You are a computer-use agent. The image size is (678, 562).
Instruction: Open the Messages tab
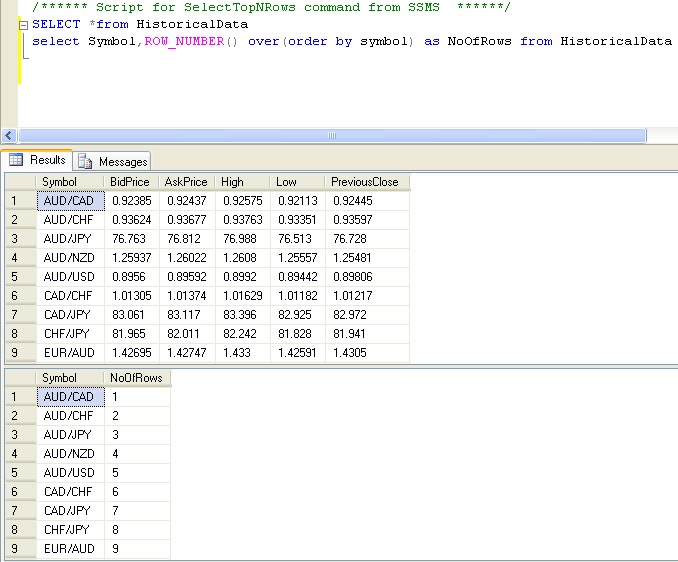112,162
